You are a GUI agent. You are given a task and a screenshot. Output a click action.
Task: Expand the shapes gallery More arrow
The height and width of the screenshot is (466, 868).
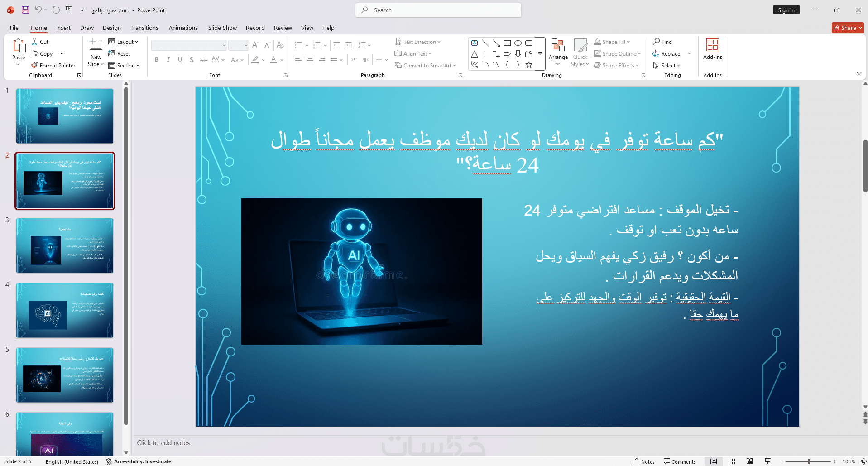click(x=540, y=53)
